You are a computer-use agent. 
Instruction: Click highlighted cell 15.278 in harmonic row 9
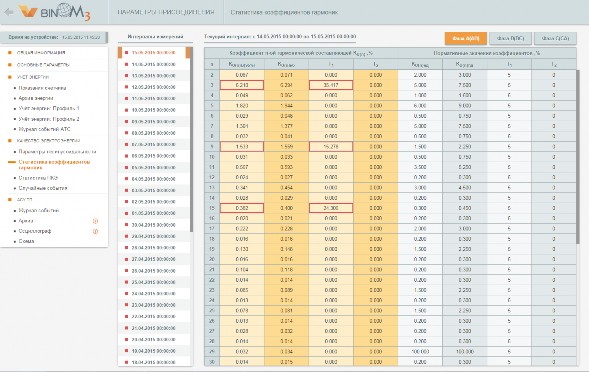pyautogui.click(x=331, y=147)
